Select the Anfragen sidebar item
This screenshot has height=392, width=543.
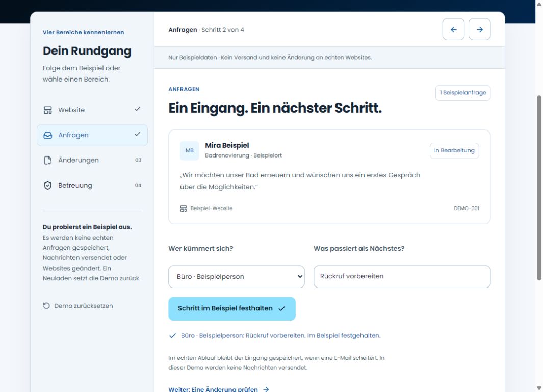pyautogui.click(x=92, y=135)
